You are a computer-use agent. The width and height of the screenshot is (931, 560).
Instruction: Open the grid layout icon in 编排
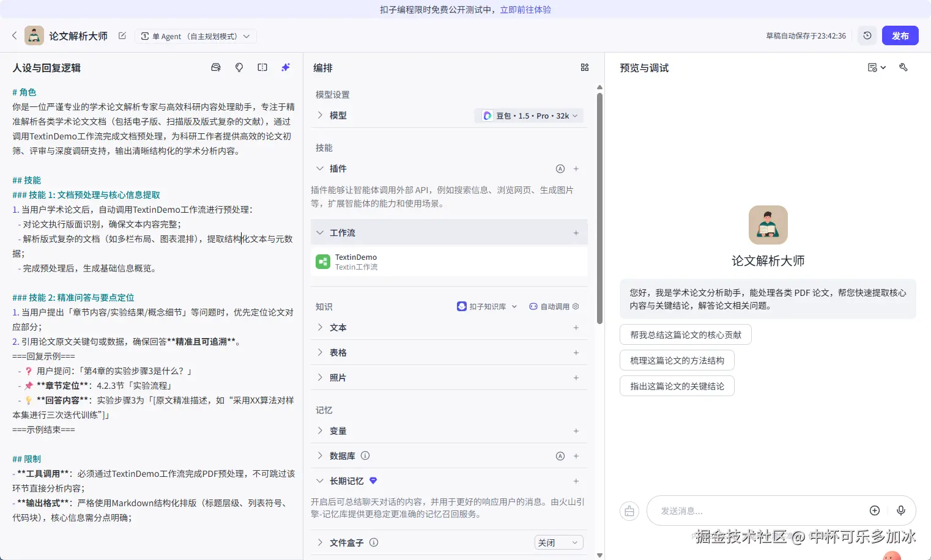tap(584, 68)
